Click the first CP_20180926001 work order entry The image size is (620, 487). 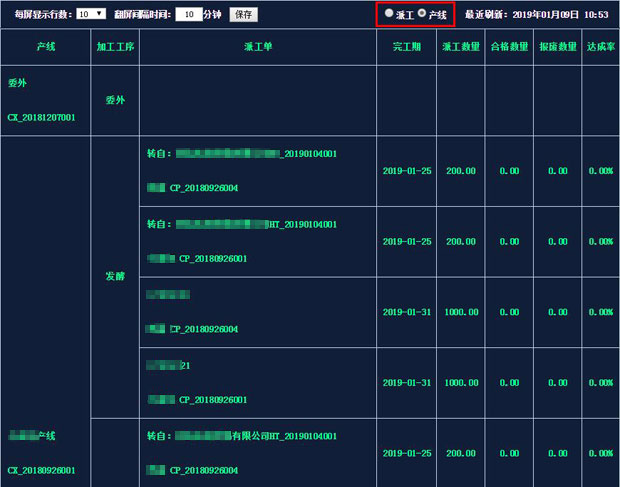click(213, 259)
